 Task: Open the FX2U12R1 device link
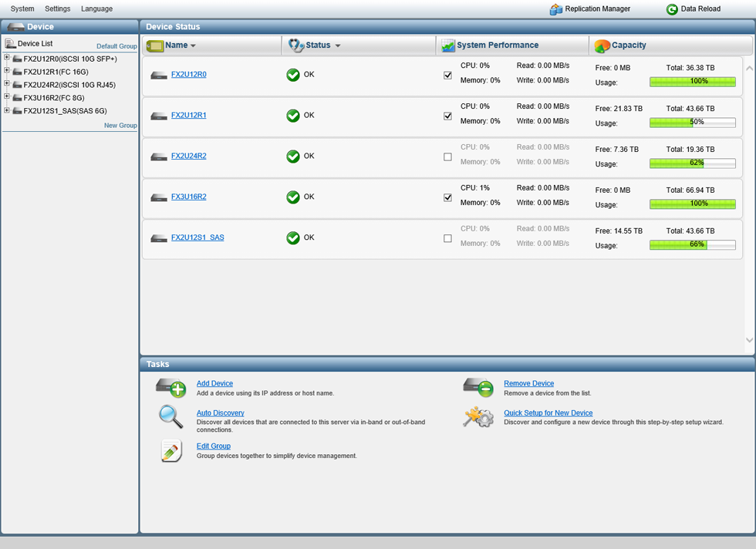pos(188,115)
